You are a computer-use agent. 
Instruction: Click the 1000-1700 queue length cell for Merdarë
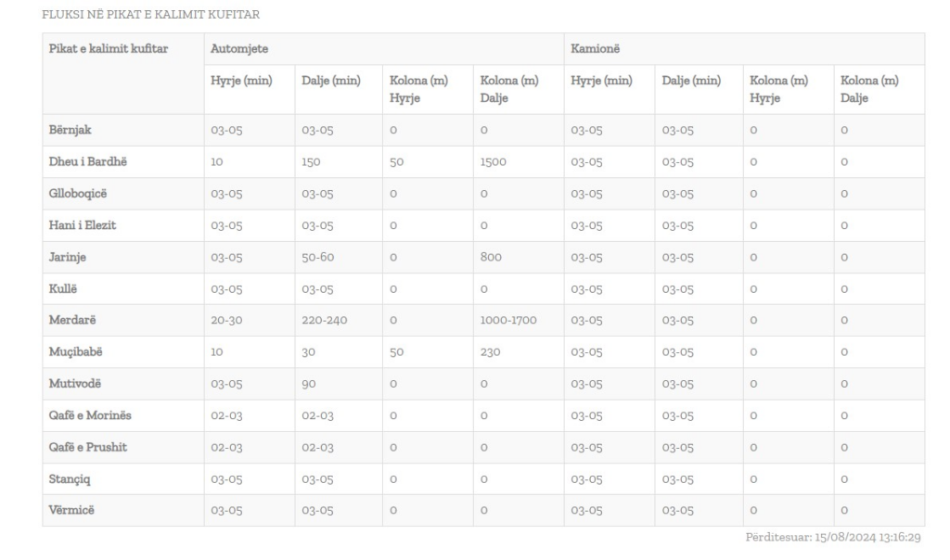[x=508, y=320]
